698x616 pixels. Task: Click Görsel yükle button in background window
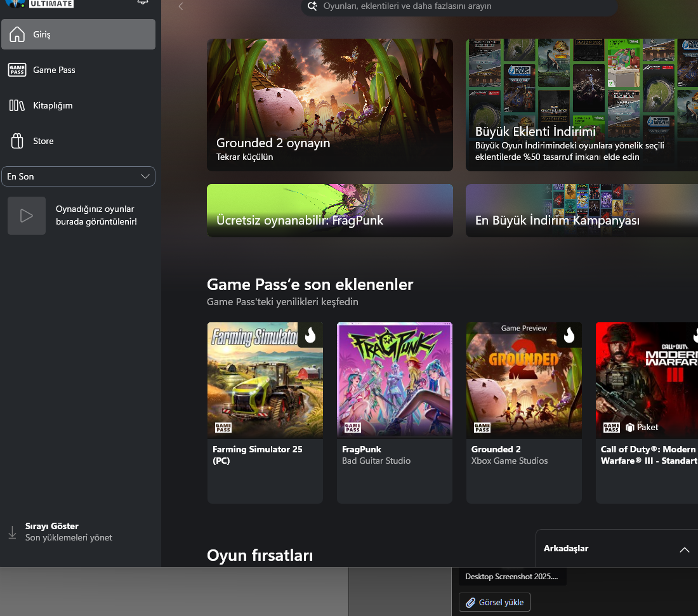point(494,602)
